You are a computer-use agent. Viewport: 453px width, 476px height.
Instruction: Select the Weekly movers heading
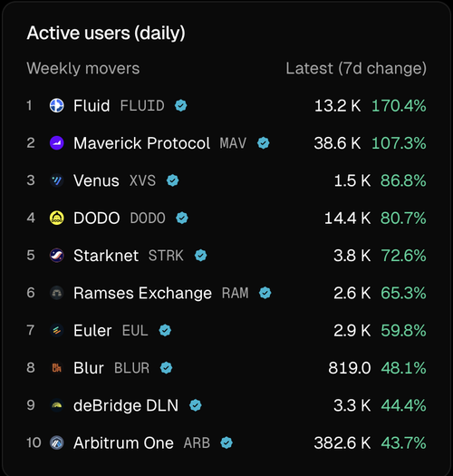[x=83, y=68]
